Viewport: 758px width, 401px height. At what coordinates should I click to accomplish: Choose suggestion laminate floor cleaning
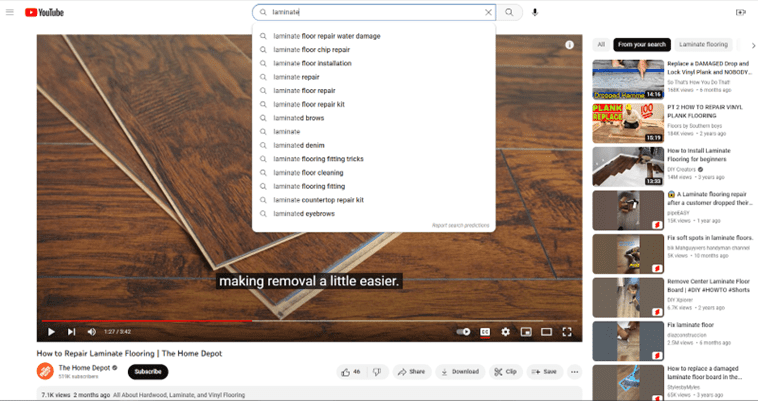(374, 172)
